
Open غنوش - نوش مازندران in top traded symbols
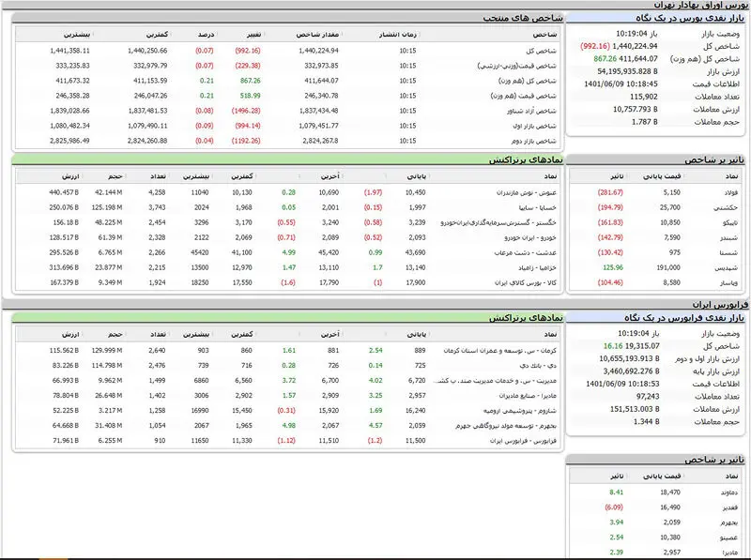pyautogui.click(x=527, y=192)
